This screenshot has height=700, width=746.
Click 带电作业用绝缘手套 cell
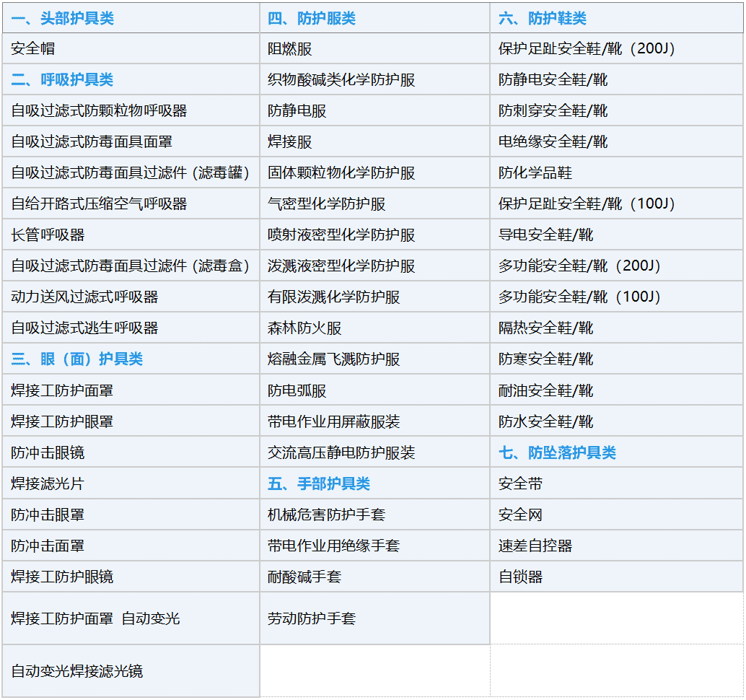click(375, 546)
